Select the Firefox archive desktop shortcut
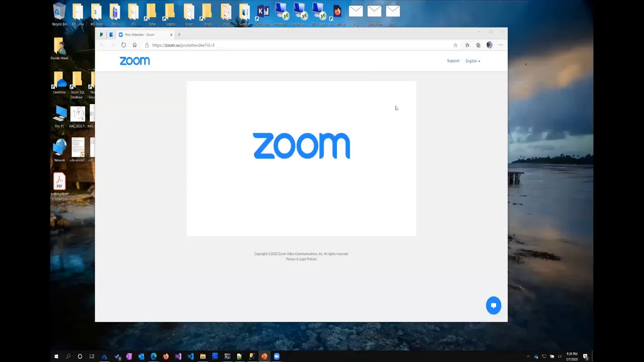The image size is (644, 362). pyautogui.click(x=337, y=15)
